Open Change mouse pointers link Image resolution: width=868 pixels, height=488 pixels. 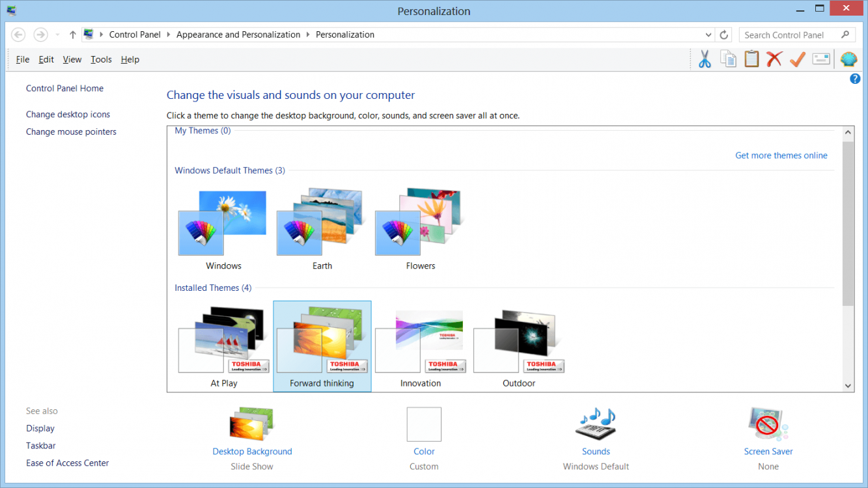pyautogui.click(x=71, y=131)
